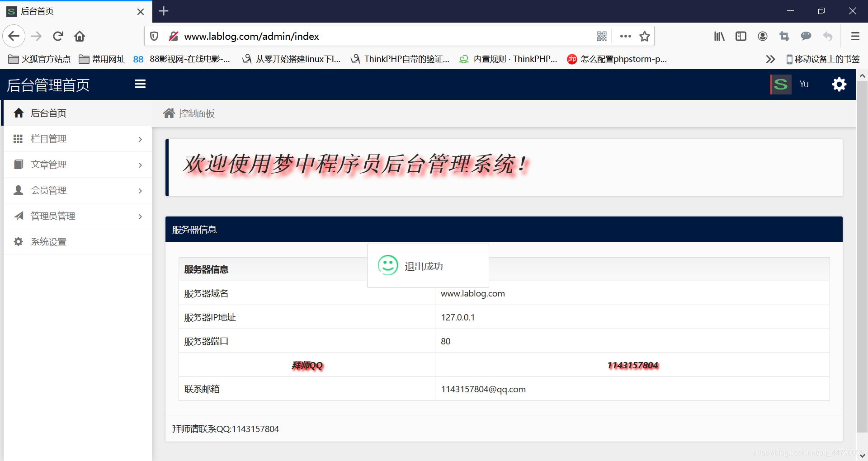Toggle the admin sidebar hamburger menu
Image resolution: width=868 pixels, height=461 pixels.
point(140,84)
